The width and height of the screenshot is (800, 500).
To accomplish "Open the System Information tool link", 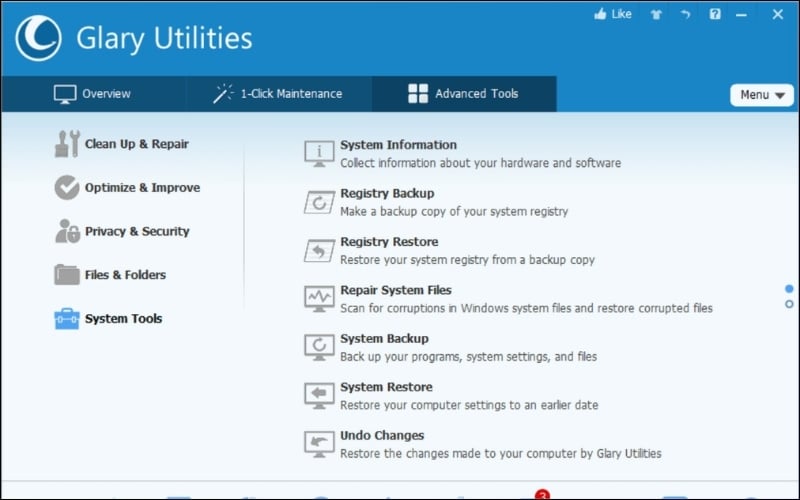I will coord(398,145).
